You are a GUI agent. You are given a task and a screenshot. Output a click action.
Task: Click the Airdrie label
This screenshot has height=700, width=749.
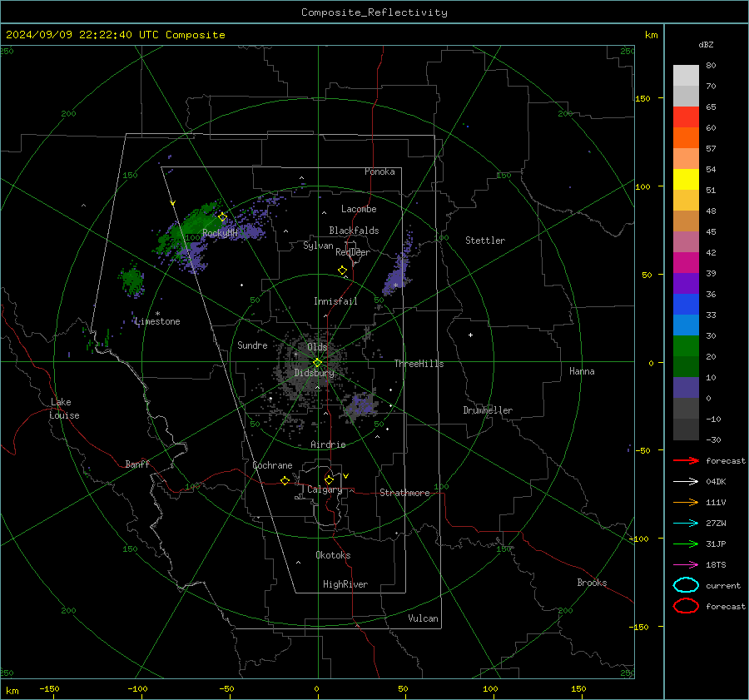(x=328, y=444)
